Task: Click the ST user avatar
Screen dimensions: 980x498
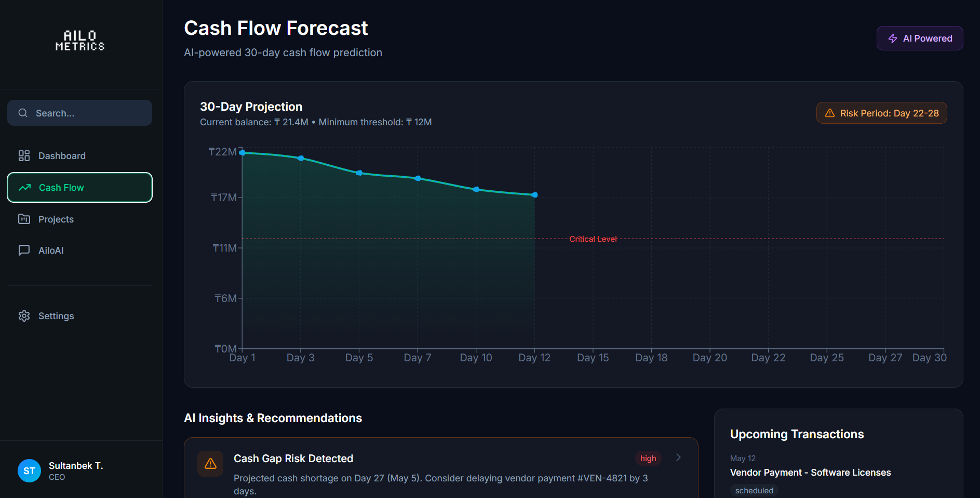Action: point(29,471)
